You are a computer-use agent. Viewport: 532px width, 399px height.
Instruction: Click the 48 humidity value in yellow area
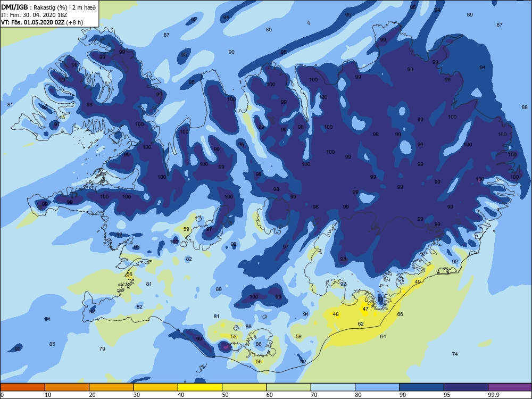[336, 314]
